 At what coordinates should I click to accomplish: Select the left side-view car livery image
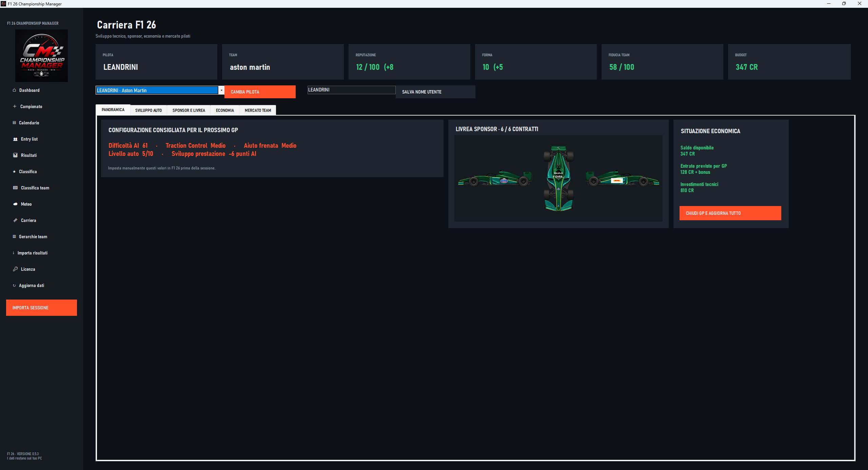tap(495, 178)
